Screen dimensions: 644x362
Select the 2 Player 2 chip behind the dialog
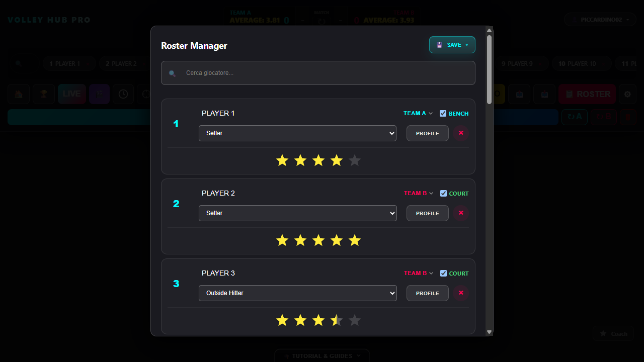point(126,64)
